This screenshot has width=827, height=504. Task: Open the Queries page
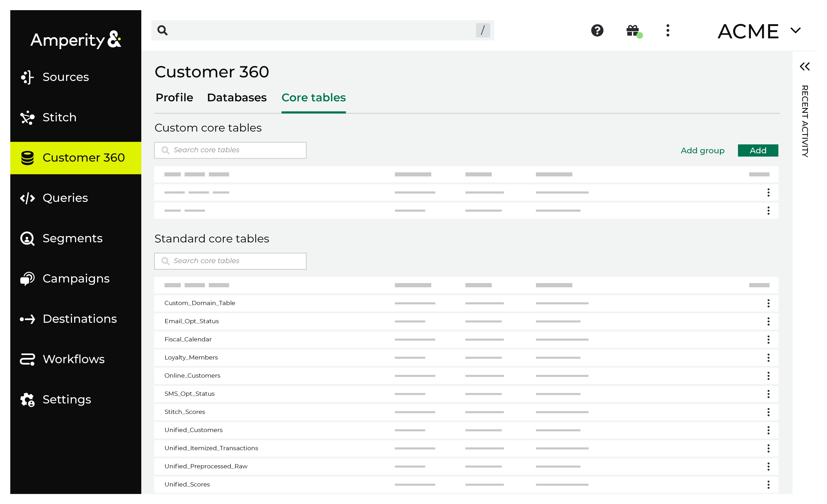[x=75, y=198]
